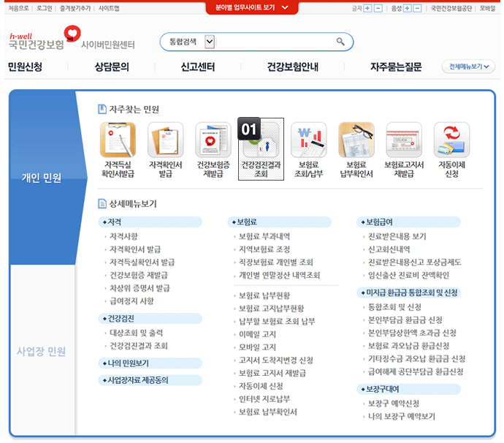
Task: Open the 이메일 고지 link
Action: pos(257,334)
